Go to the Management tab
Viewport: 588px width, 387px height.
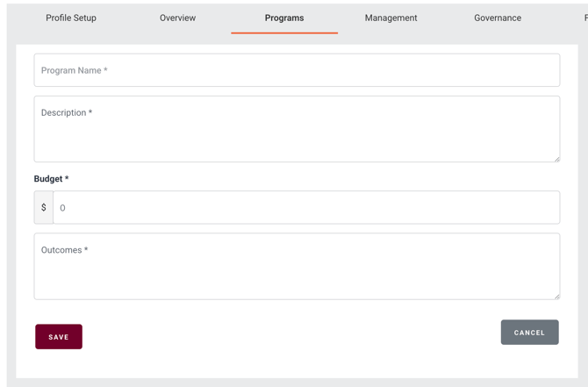click(x=391, y=18)
